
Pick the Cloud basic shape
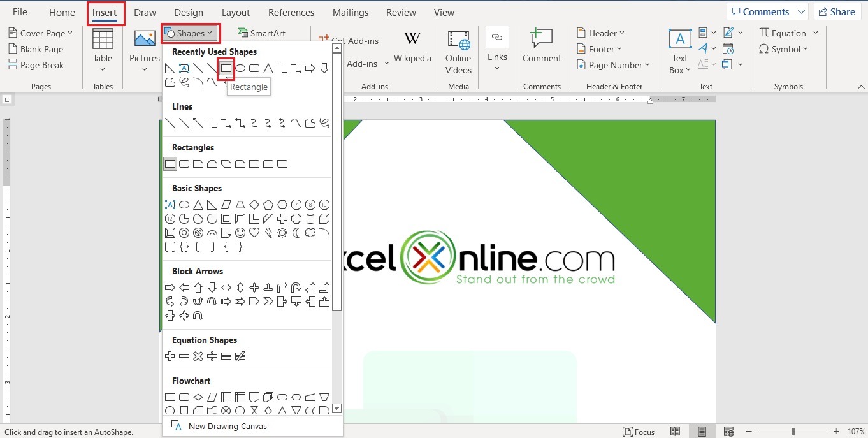(x=310, y=233)
